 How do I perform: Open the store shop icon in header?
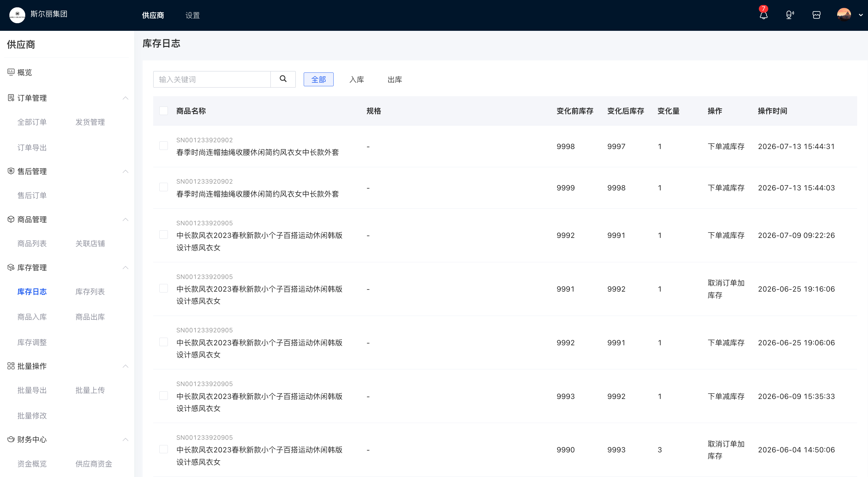[x=816, y=15]
